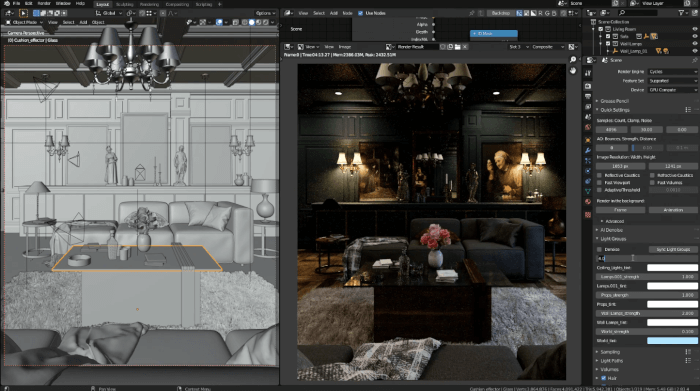Open the View Layer properties tab icon
Image resolution: width=700 pixels, height=391 pixels.
588,107
